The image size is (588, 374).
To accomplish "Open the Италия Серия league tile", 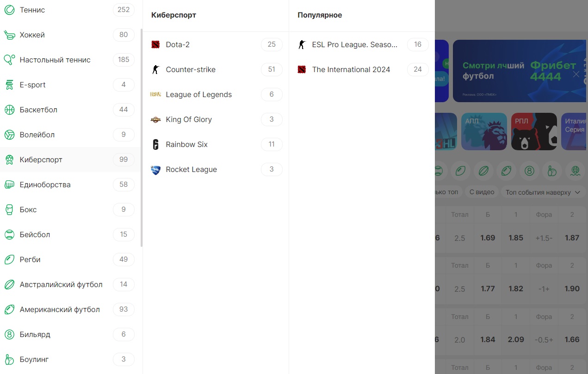I will tap(574, 132).
